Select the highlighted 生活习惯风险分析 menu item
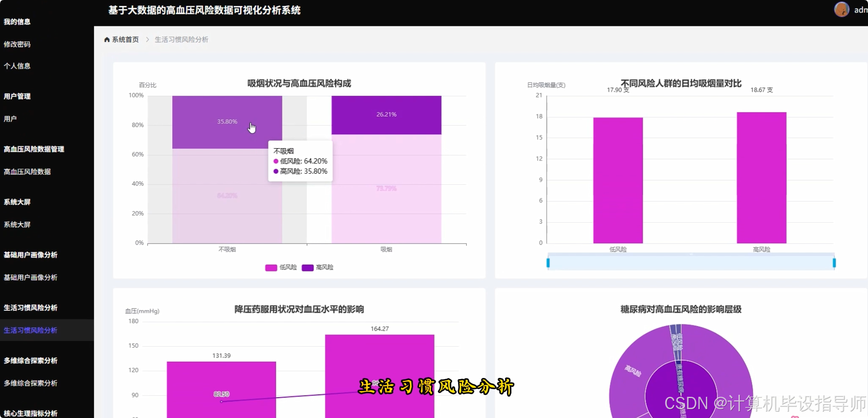The height and width of the screenshot is (418, 868). pyautogui.click(x=30, y=330)
